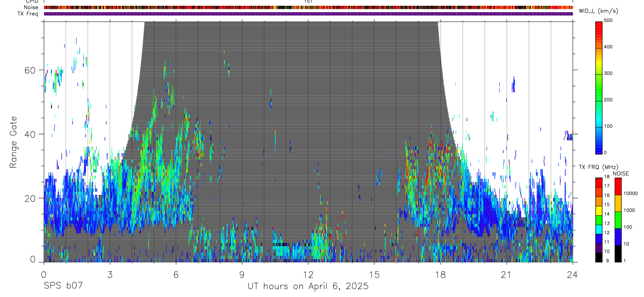This screenshot has height=297, width=644.
Task: Select the 400 tick on width colorbar
Action: pyautogui.click(x=608, y=47)
